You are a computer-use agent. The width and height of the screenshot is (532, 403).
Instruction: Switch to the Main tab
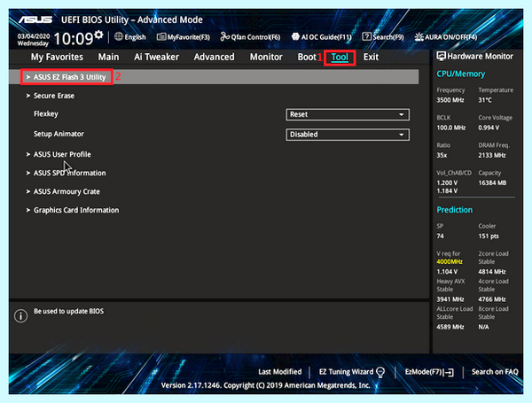pyautogui.click(x=108, y=57)
